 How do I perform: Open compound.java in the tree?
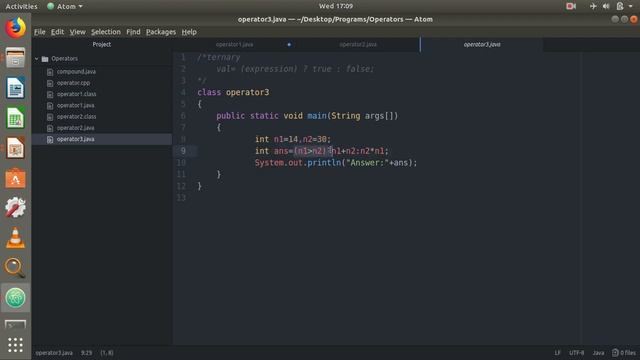click(76, 71)
